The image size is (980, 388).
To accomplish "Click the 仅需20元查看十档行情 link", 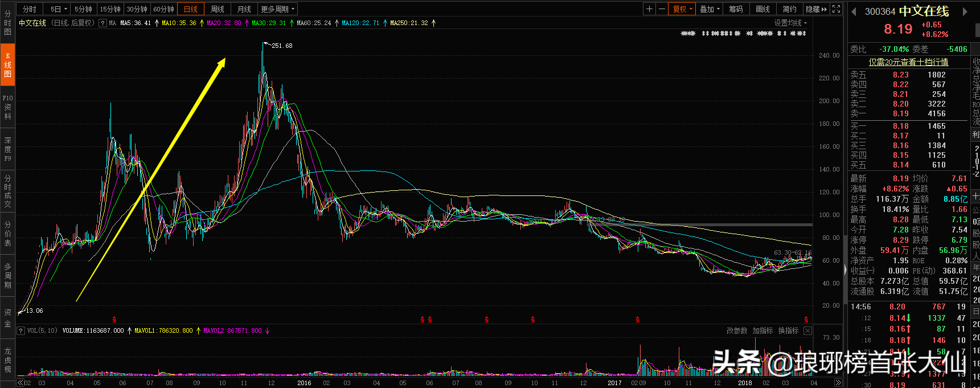I will point(908,62).
